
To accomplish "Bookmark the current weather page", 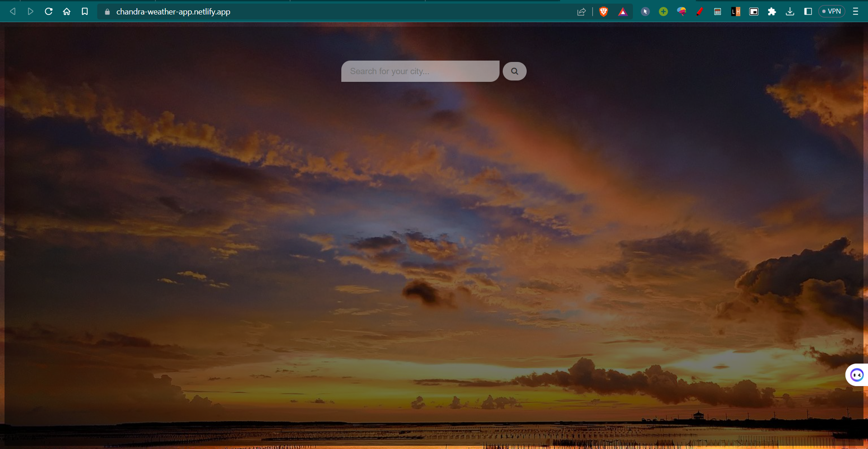I will point(85,11).
